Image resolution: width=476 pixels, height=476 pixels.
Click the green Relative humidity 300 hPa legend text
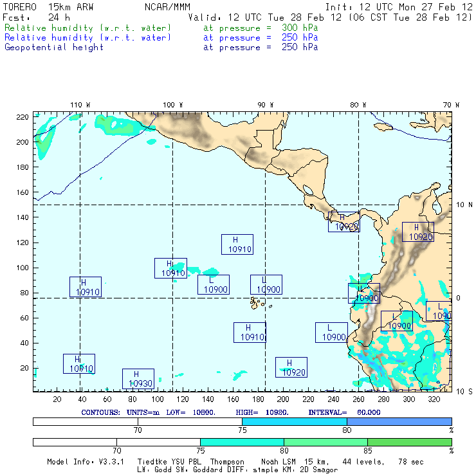coord(88,28)
